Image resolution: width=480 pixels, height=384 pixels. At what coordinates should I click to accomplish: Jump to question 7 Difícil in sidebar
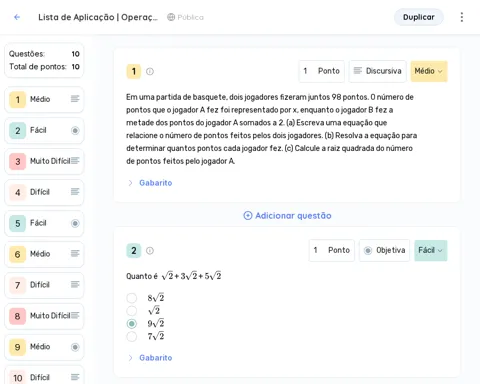44,285
